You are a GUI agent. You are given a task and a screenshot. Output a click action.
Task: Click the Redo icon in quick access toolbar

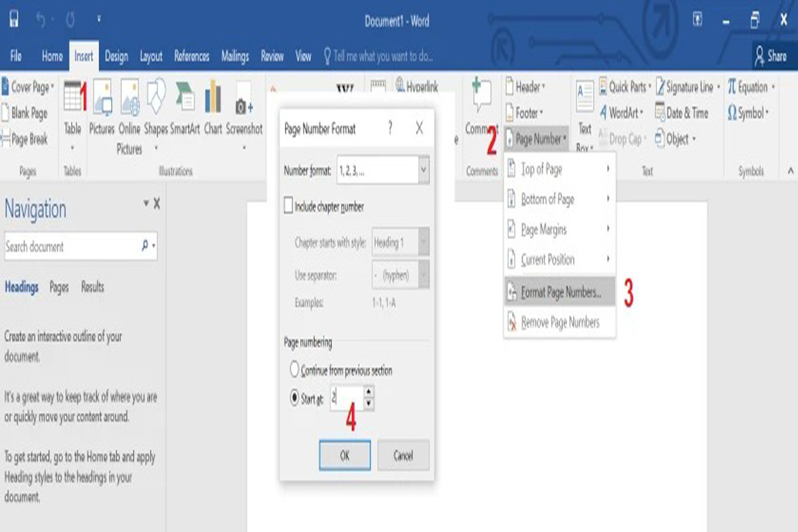pos(70,20)
